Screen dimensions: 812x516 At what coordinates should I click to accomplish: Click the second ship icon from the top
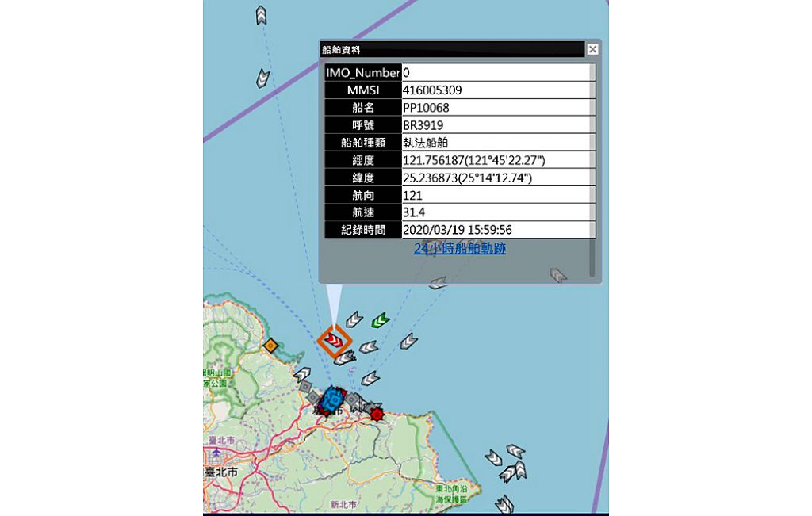(261, 78)
